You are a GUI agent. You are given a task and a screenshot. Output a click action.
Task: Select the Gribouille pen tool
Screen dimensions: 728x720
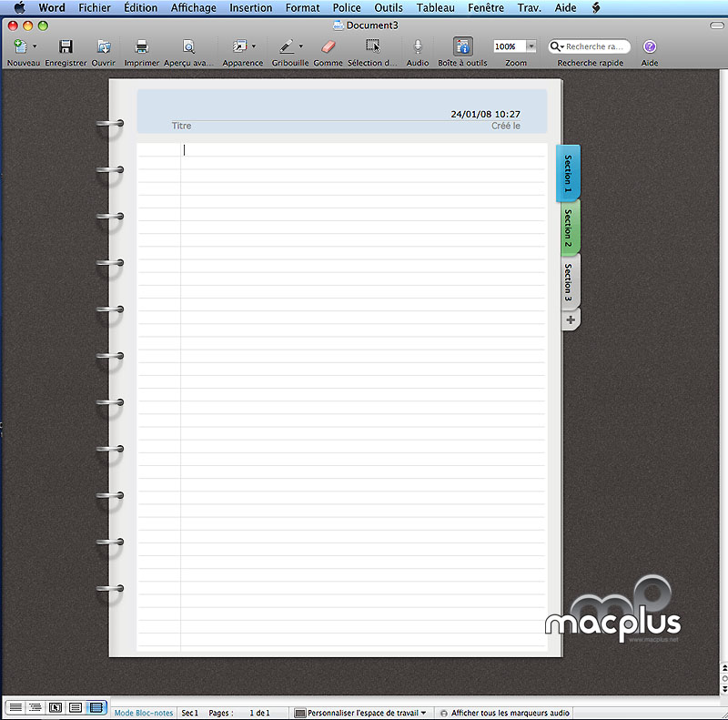coord(287,46)
